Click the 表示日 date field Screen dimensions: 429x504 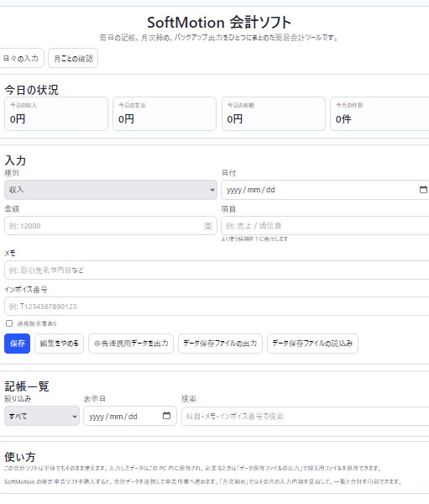tap(130, 416)
